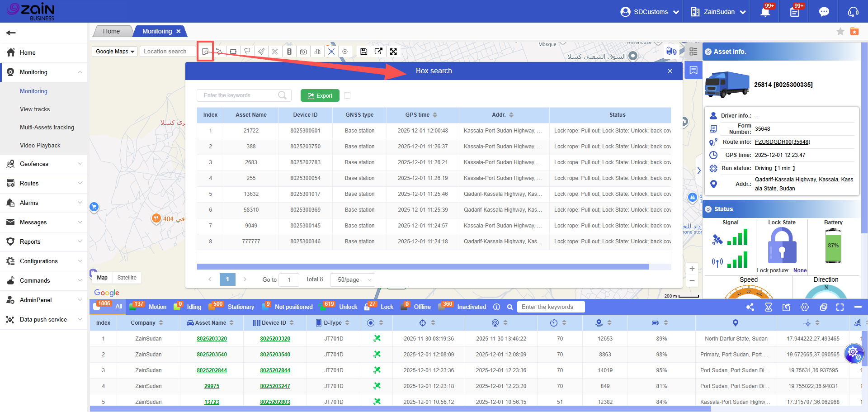868x412 pixels.
Task: Click the share icon in asset list bar
Action: click(x=750, y=307)
